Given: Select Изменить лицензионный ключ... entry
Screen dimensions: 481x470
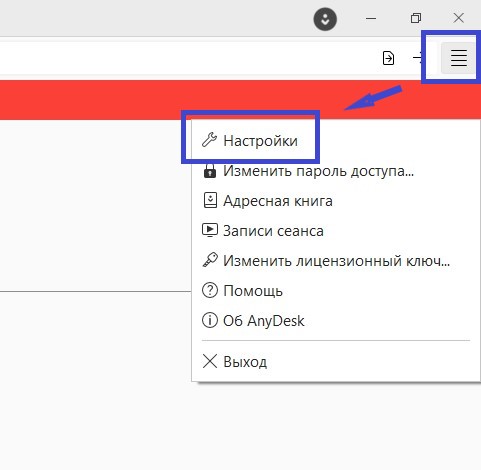Looking at the screenshot, I should (x=336, y=261).
